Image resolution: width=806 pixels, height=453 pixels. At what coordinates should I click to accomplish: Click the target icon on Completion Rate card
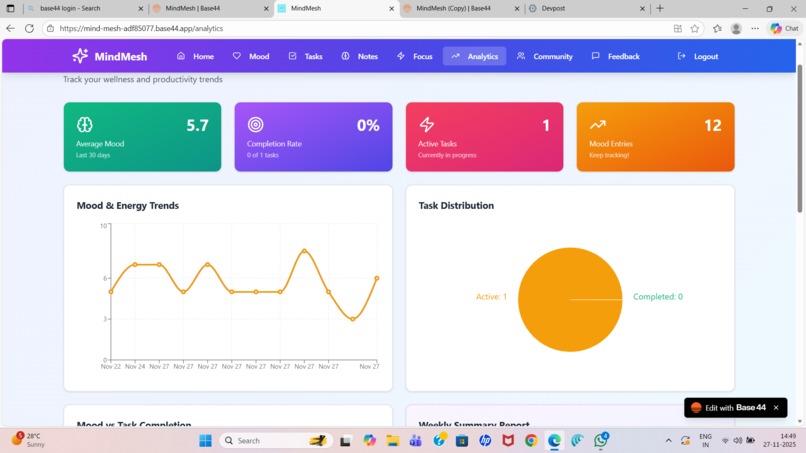[255, 124]
